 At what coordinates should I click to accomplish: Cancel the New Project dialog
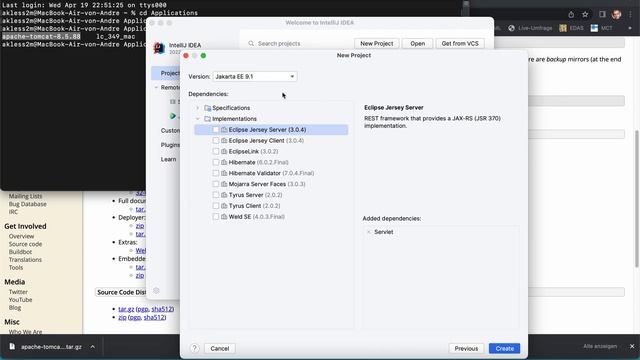(220, 349)
